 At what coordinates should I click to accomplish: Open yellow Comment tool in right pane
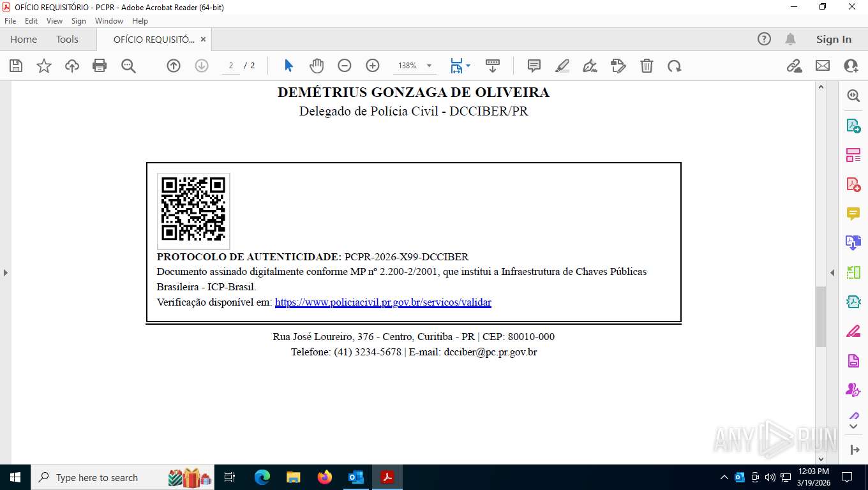coord(853,214)
